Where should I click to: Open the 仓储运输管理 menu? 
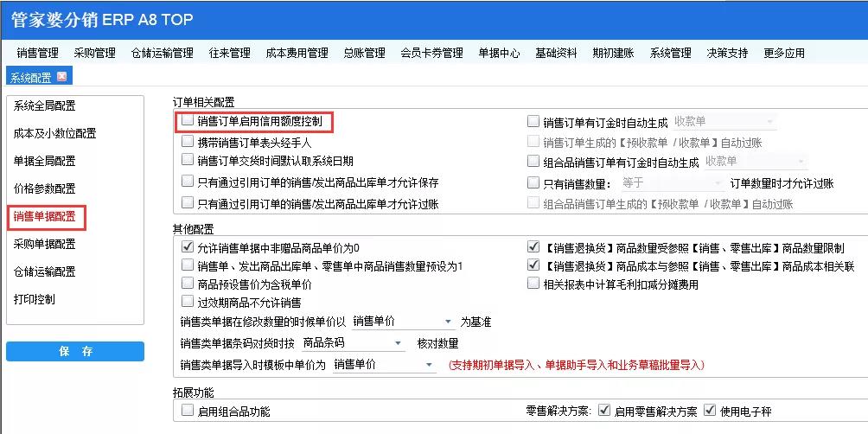pyautogui.click(x=163, y=53)
